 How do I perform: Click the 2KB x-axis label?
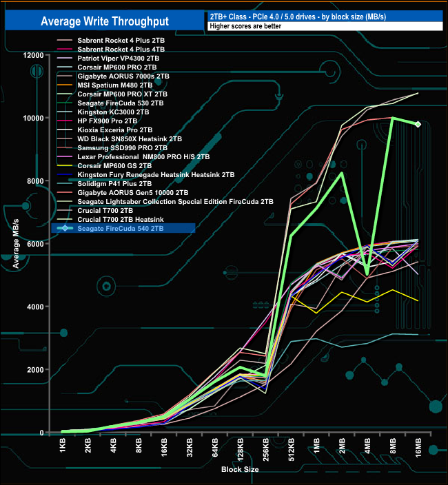(x=88, y=446)
